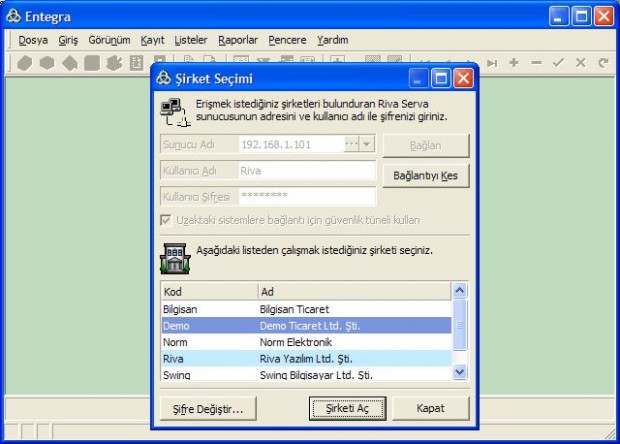Select the Bilgisan Ticaret company row
Screen dimensions: 620x444
point(306,309)
